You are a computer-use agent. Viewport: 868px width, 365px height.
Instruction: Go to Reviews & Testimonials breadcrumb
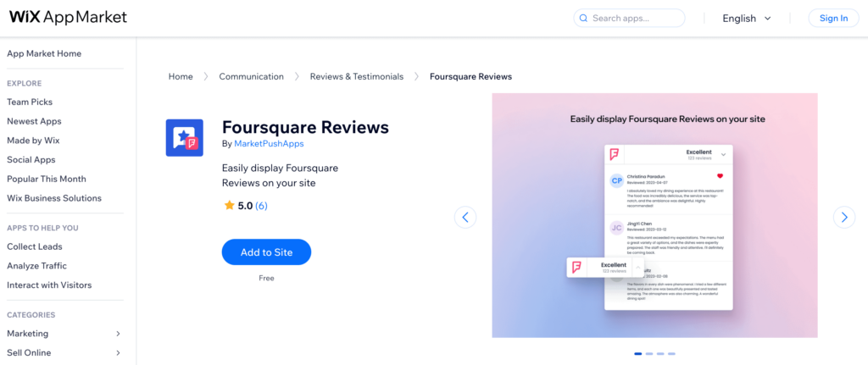(357, 76)
